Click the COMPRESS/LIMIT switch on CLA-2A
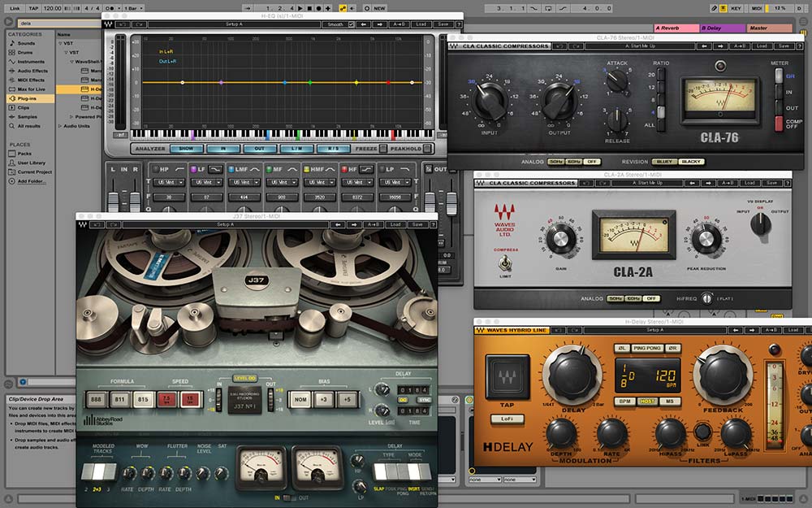This screenshot has height=508, width=812. (x=504, y=263)
